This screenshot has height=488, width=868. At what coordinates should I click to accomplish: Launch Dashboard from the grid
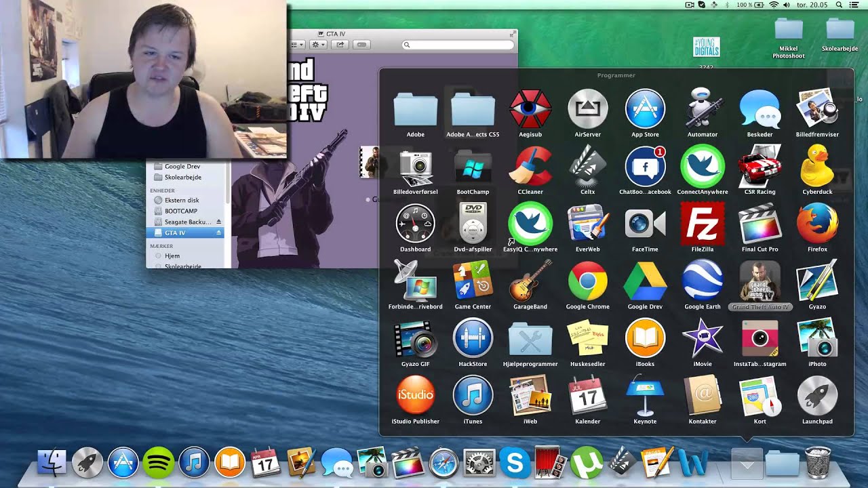click(415, 224)
